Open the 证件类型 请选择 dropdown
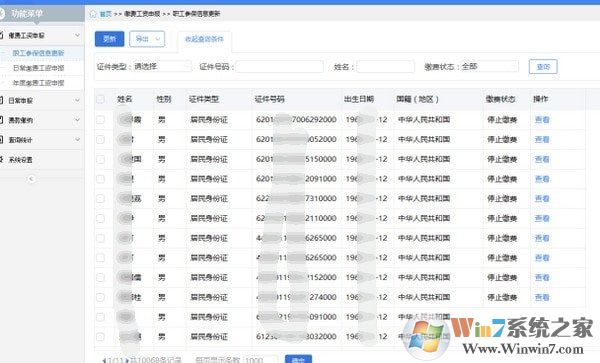The height and width of the screenshot is (363, 600). point(162,67)
